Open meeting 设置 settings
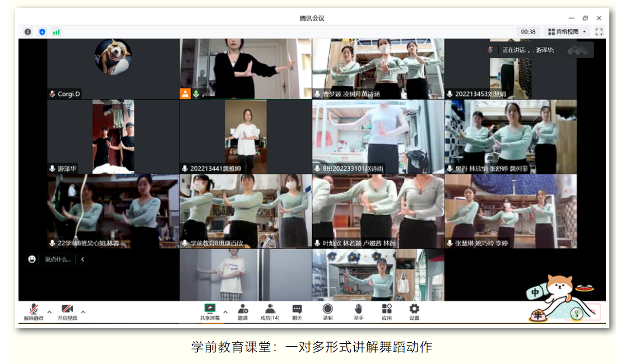The width and height of the screenshot is (625, 364). click(414, 310)
